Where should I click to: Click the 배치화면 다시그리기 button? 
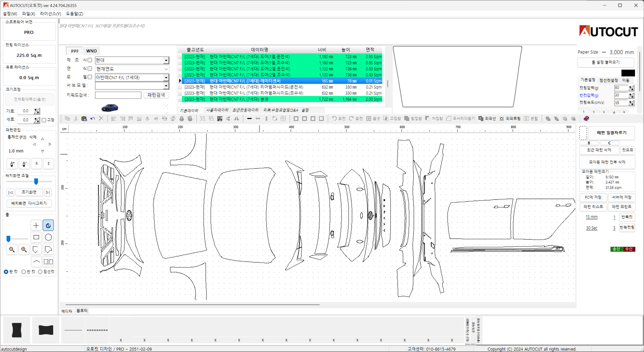[x=29, y=203]
